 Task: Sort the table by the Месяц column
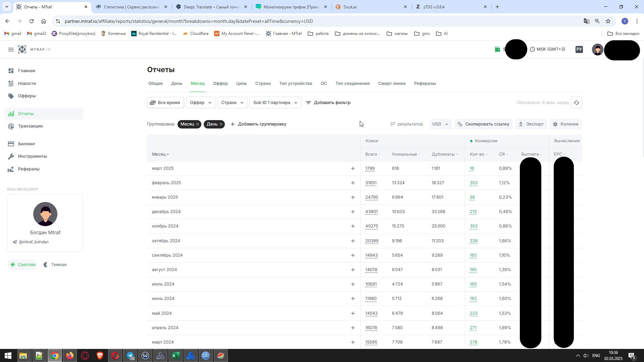click(160, 154)
